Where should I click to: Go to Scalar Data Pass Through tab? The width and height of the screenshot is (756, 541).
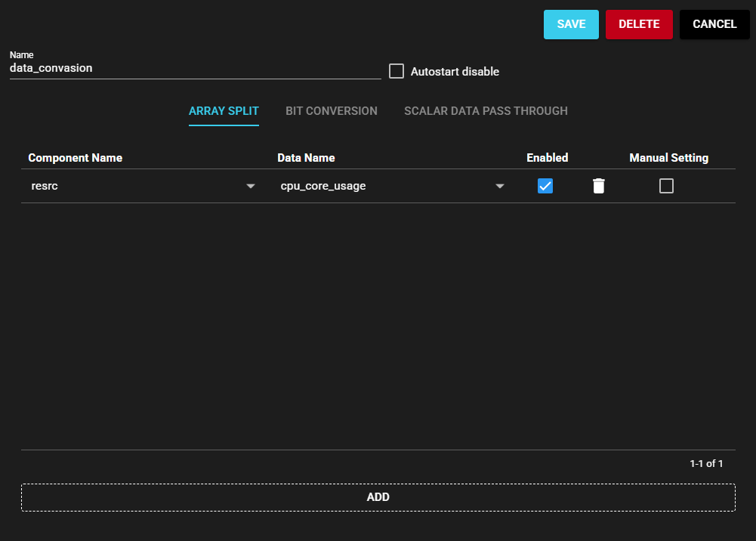(486, 111)
